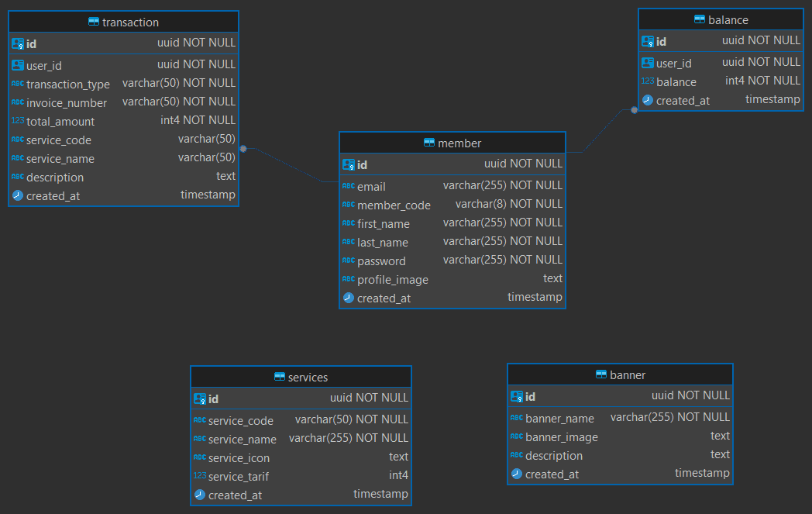The height and width of the screenshot is (514, 812).
Task: Click the text type of profile_image
Action: coord(552,278)
